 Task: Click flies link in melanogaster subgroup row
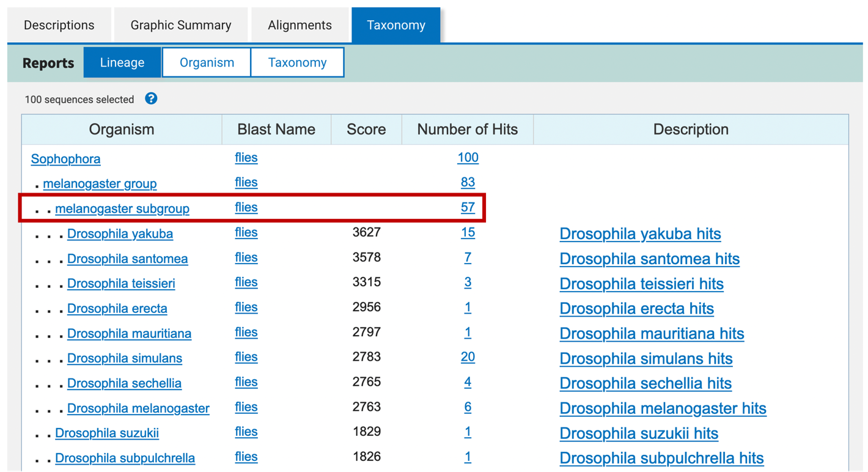[246, 207]
